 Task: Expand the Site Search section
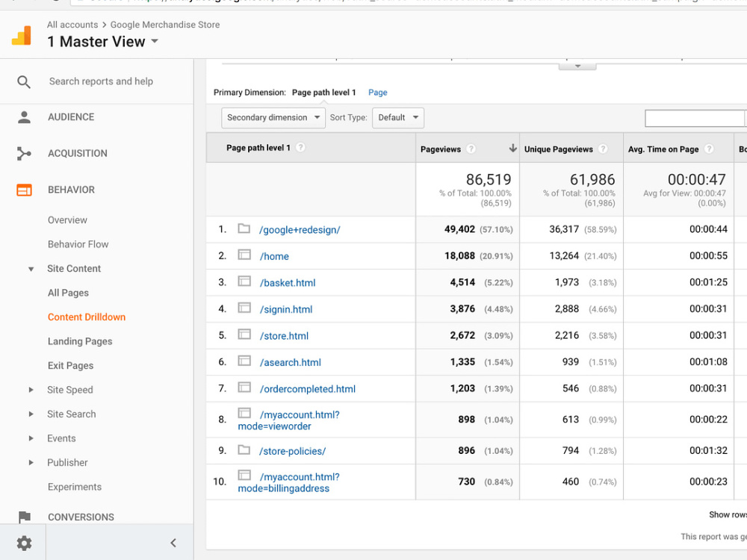coord(31,414)
